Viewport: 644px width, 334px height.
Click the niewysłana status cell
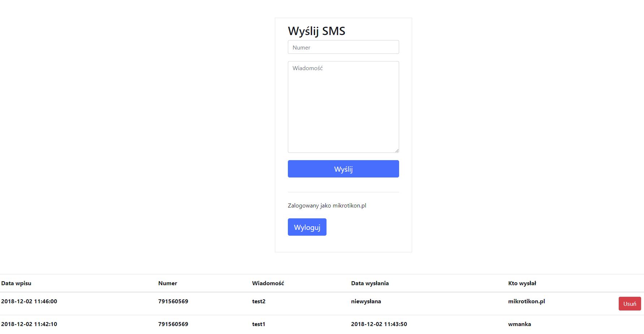(x=366, y=301)
